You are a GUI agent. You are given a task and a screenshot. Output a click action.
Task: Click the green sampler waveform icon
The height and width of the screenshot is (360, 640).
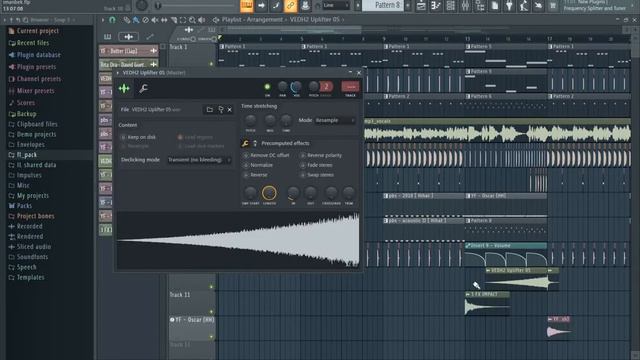point(124,88)
